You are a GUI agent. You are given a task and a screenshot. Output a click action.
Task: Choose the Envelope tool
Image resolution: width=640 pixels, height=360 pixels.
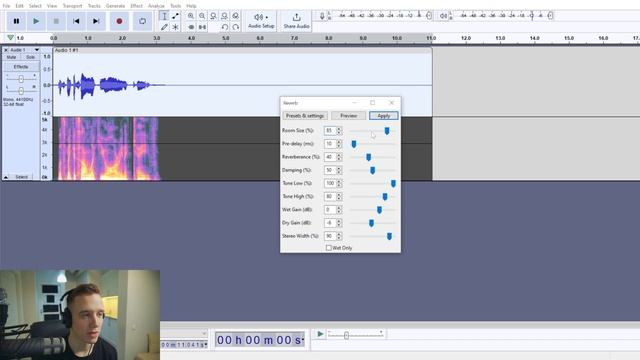point(176,16)
